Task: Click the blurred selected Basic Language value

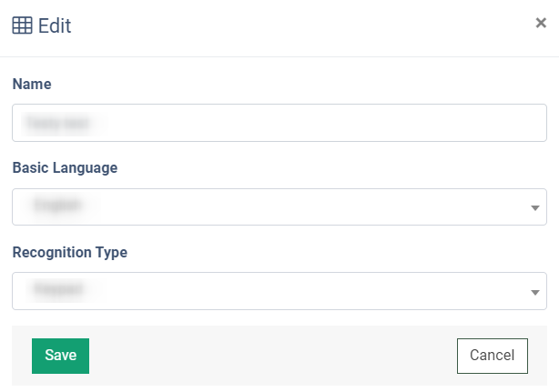Action: tap(57, 206)
